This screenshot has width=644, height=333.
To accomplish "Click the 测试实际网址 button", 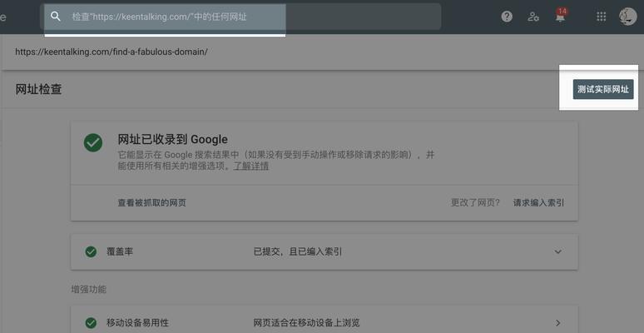I will point(603,89).
